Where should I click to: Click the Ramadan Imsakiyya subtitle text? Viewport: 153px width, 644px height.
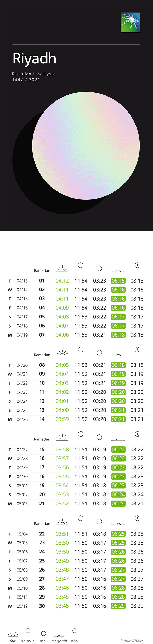pyautogui.click(x=33, y=74)
